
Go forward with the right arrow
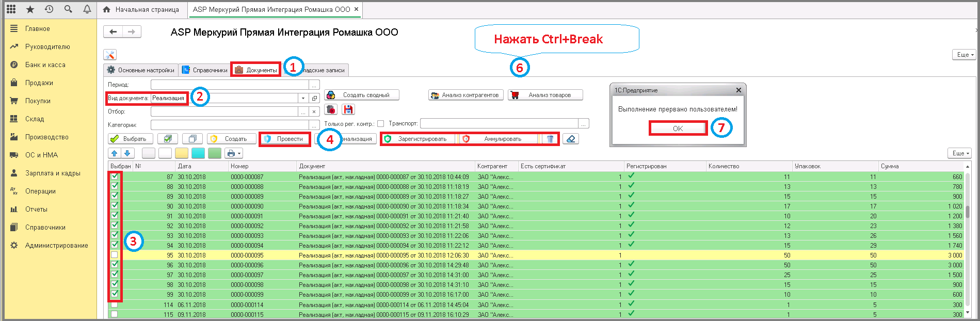pos(132,32)
